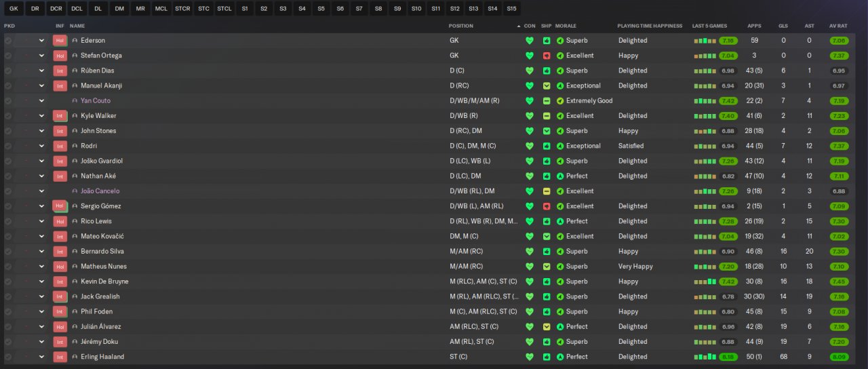868x369 pixels.
Task: Toggle the picked circle for Rico Lewis
Action: pos(8,221)
